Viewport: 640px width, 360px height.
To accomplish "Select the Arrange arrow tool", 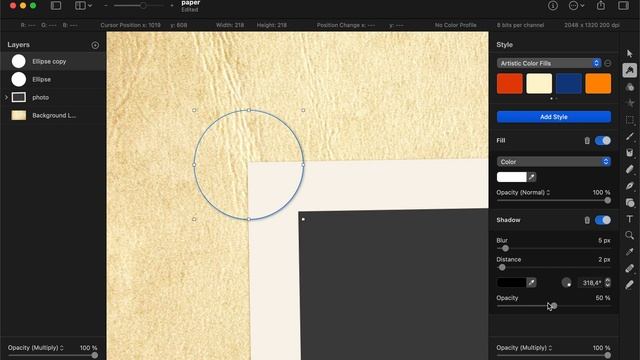I will click(629, 53).
